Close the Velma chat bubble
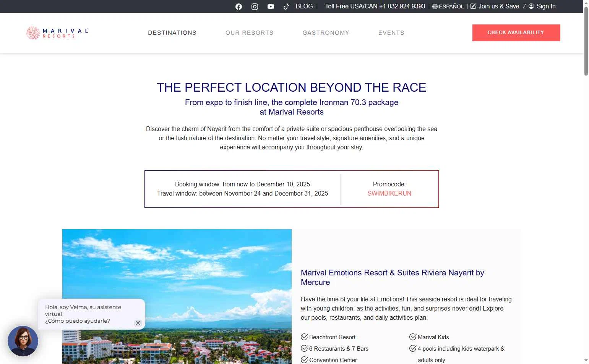This screenshot has width=589, height=364. tap(138, 323)
